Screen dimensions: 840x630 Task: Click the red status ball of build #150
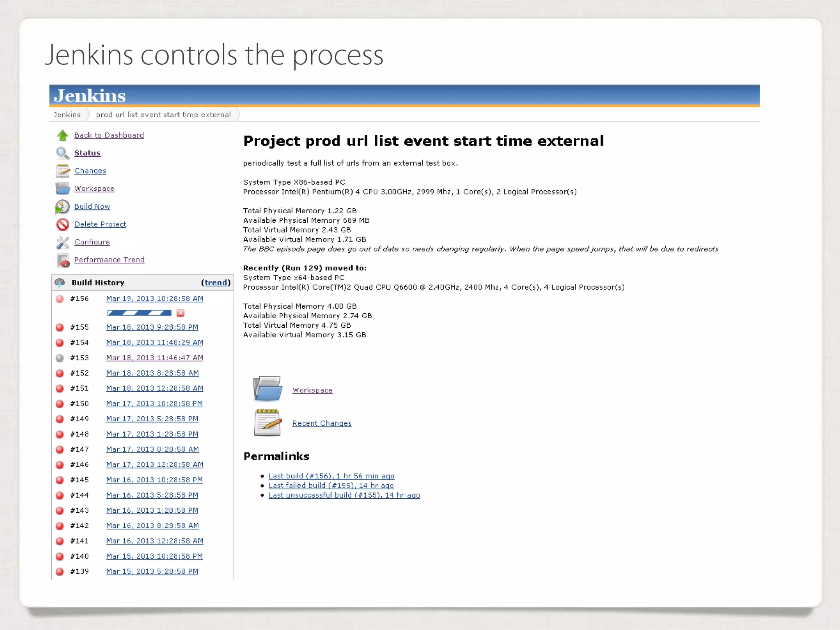point(60,404)
